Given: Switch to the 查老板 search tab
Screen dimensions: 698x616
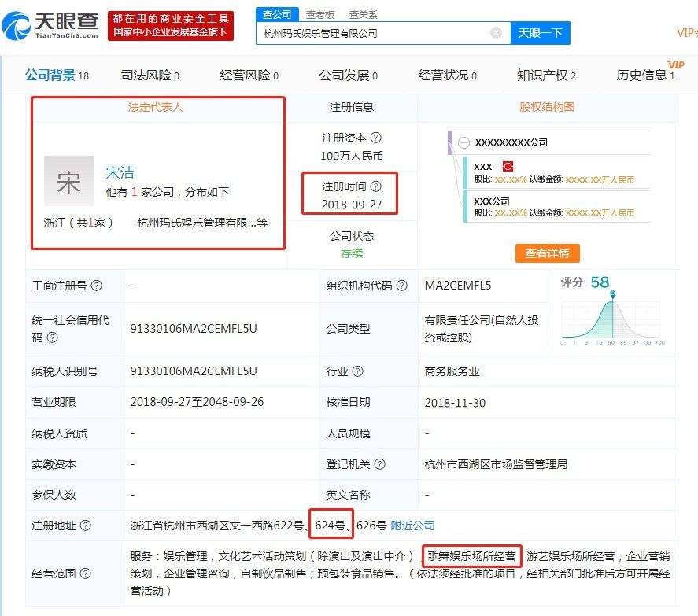Looking at the screenshot, I should tap(320, 15).
